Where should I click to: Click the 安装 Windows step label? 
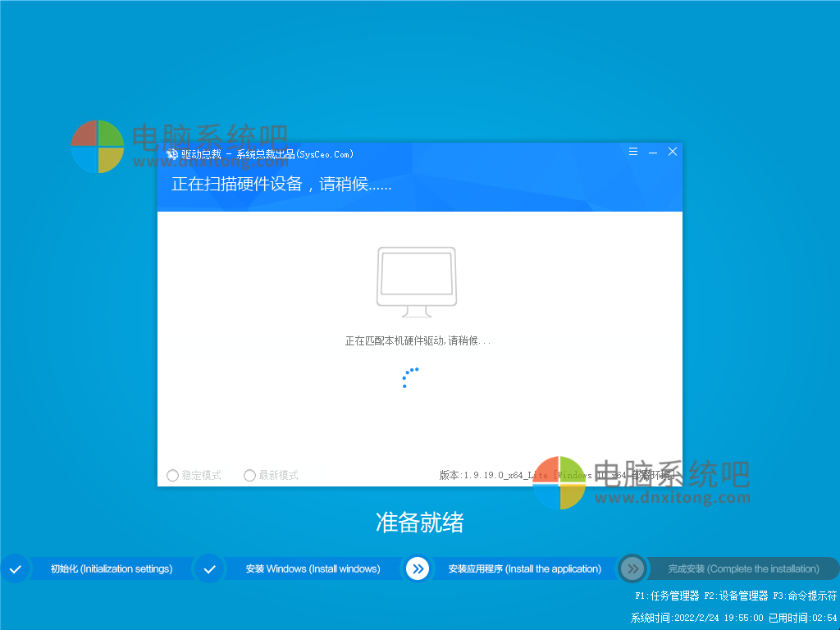(313, 568)
